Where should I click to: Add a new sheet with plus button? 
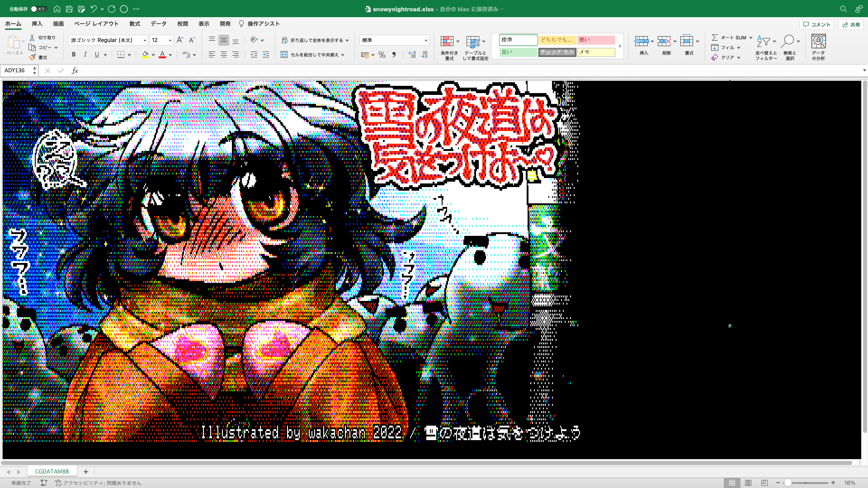tap(86, 471)
